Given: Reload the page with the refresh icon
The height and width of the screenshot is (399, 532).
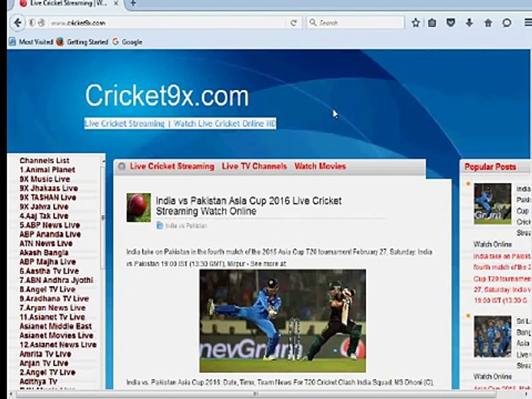Looking at the screenshot, I should point(294,23).
